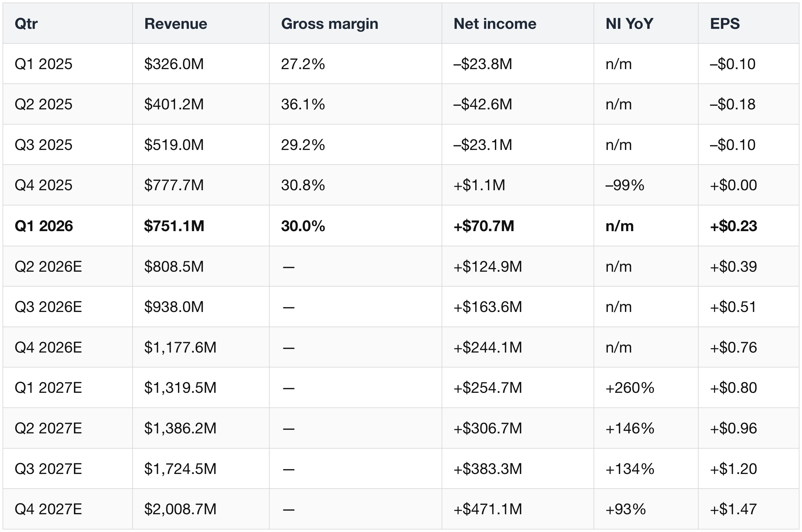
Task: Select revenue value $777.7M
Action: tap(174, 185)
